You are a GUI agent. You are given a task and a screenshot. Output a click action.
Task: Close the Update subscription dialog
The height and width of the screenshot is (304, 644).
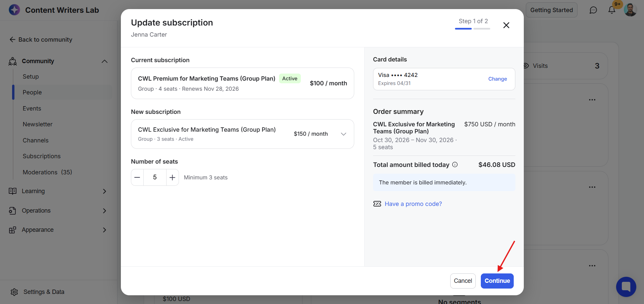[506, 25]
